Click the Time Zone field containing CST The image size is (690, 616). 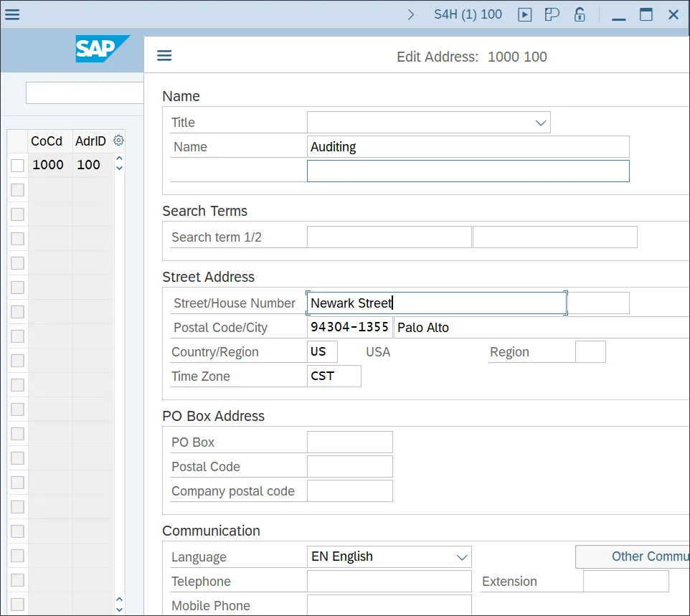click(x=334, y=376)
